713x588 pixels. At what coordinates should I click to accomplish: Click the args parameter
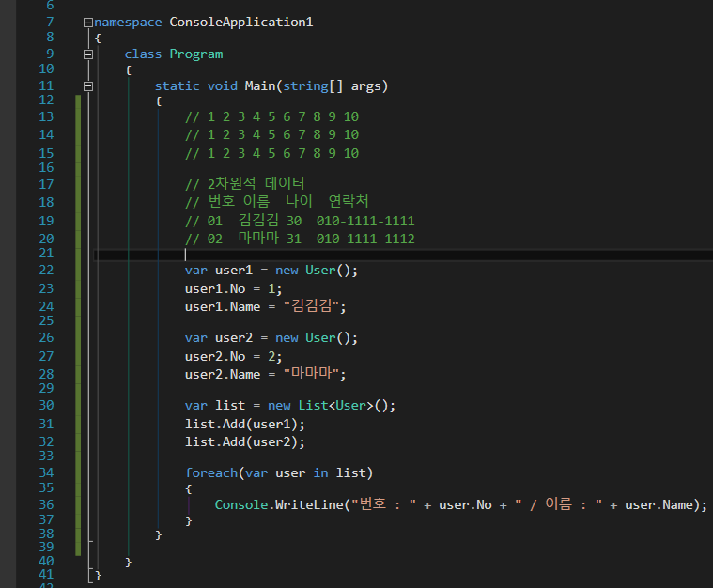pos(366,86)
